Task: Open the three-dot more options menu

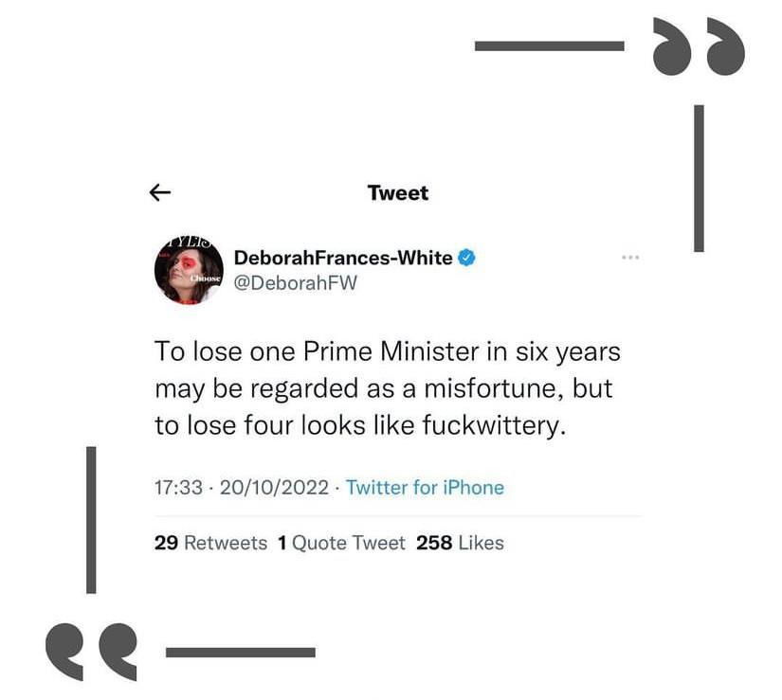Action: (x=630, y=258)
